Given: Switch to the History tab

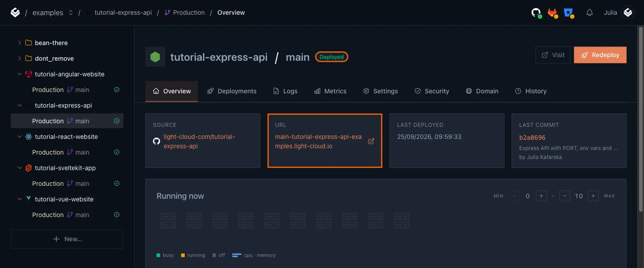Looking at the screenshot, I should click(531, 91).
